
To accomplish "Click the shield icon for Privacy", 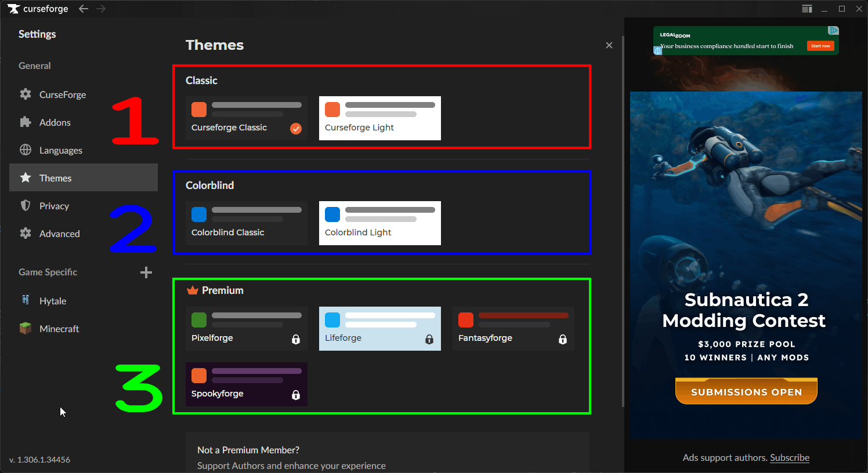I will point(26,205).
